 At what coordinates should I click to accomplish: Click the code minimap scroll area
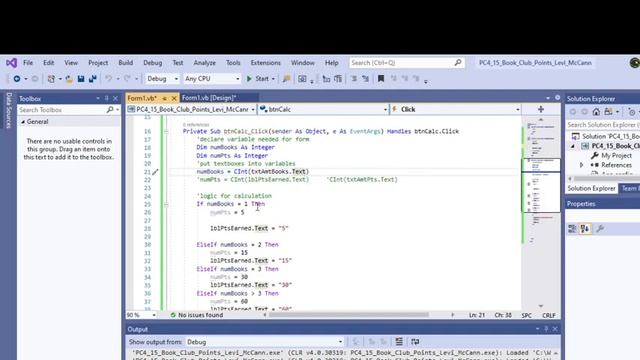(541, 212)
